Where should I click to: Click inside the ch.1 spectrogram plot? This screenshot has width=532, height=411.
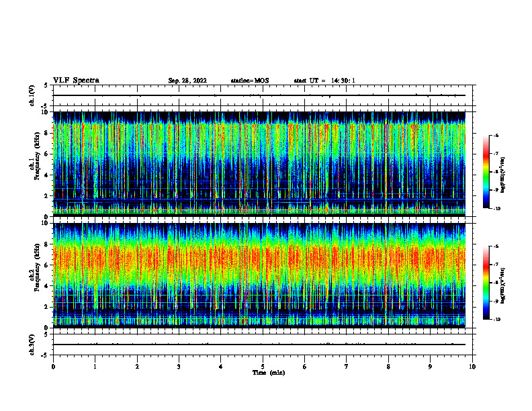pyautogui.click(x=259, y=164)
